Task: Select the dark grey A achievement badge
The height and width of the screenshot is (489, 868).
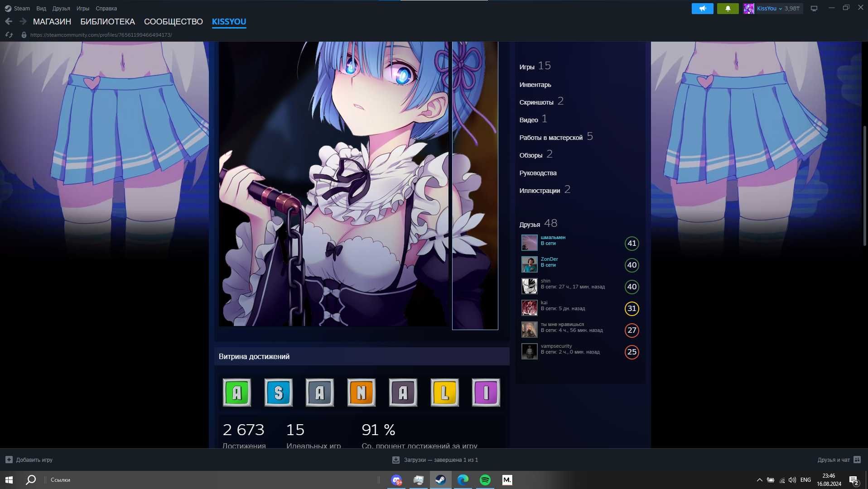Action: (403, 393)
